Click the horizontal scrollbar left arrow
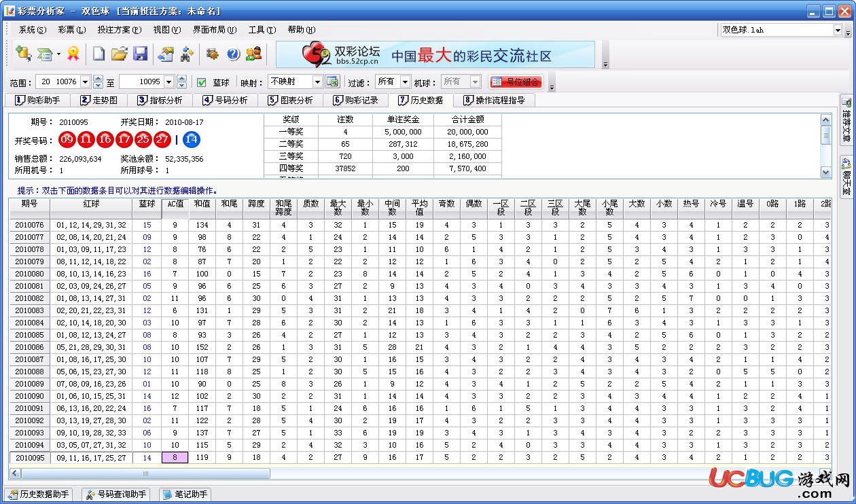The height and width of the screenshot is (504, 856). click(15, 473)
